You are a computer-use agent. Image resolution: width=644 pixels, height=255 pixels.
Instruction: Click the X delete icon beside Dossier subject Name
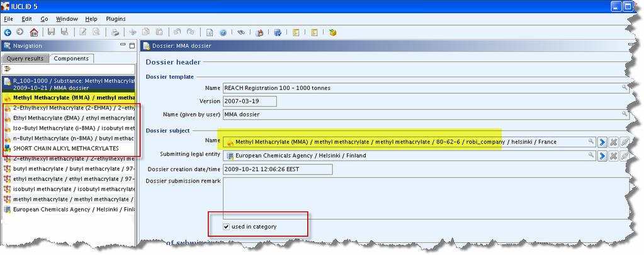click(613, 142)
